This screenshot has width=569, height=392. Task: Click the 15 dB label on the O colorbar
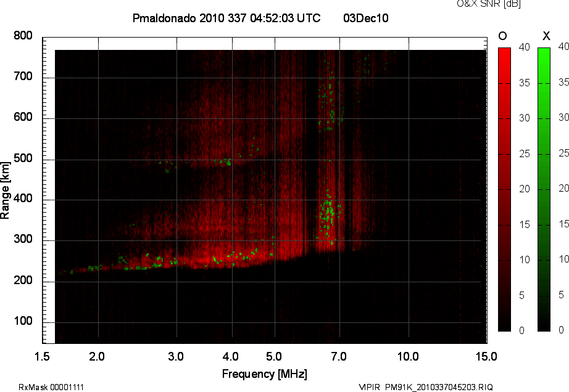click(x=525, y=224)
